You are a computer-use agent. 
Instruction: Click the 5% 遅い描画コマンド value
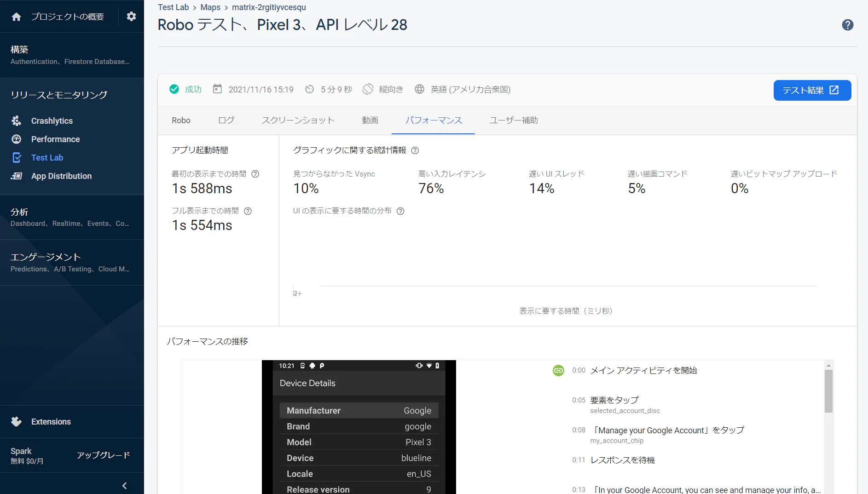637,189
